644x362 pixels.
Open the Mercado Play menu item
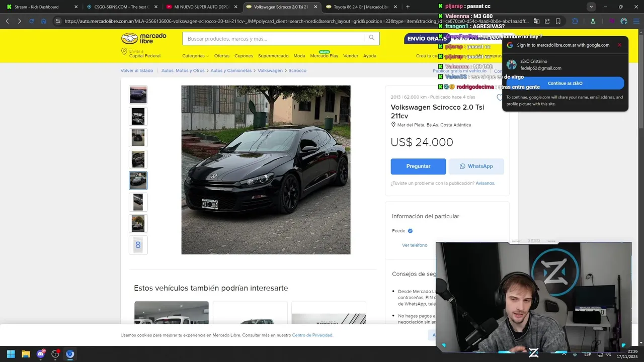324,56
